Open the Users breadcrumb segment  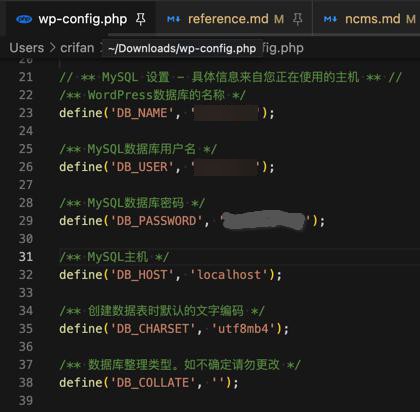click(27, 48)
